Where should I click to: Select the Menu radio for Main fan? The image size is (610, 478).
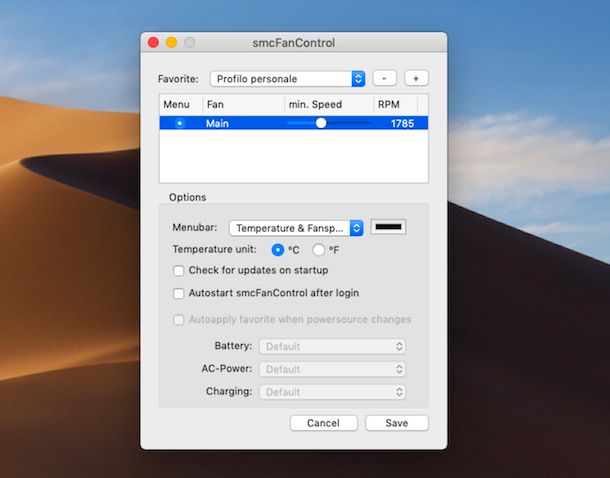[x=180, y=123]
